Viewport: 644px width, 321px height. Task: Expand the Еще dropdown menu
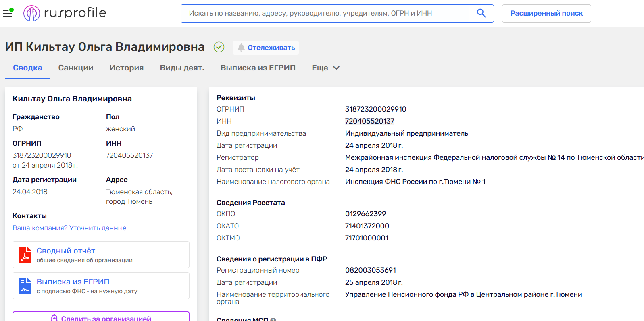(x=325, y=68)
